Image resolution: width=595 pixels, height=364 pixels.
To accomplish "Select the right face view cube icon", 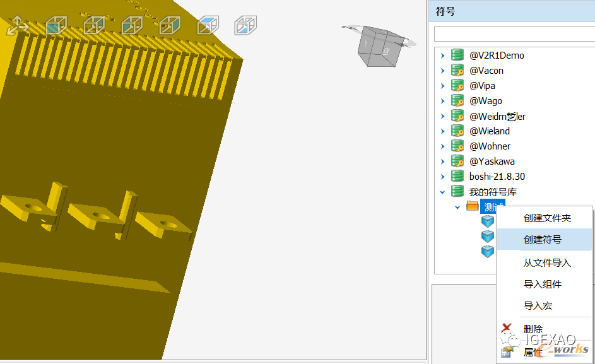I will 170,25.
